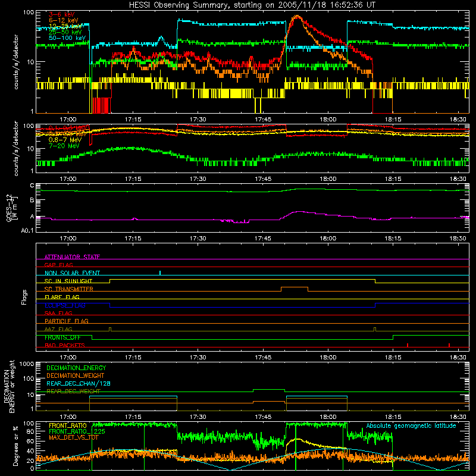The height and width of the screenshot is (476, 476).
Task: Click the '80' tick on bottom panel axis
Action: (30, 432)
